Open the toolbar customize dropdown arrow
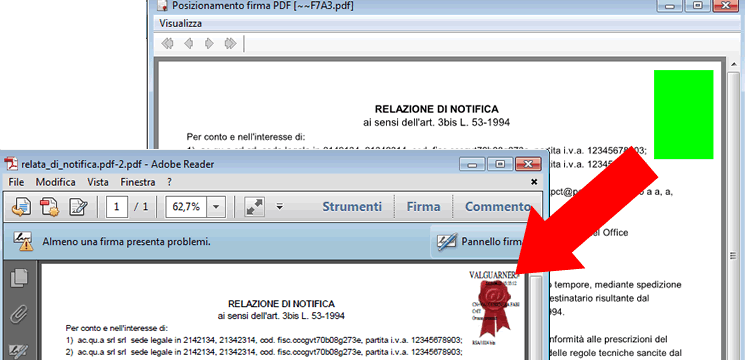The image size is (745, 360). 280,207
